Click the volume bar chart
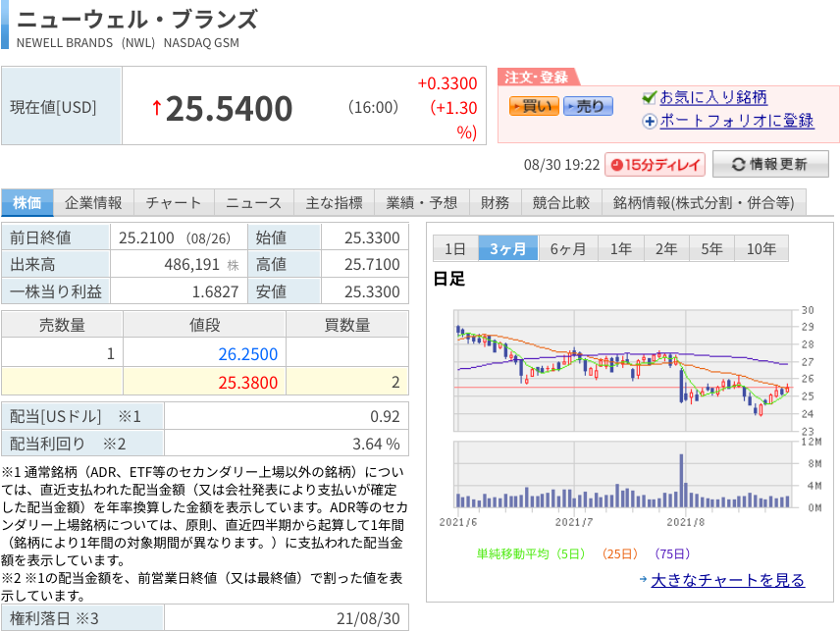 click(x=623, y=474)
